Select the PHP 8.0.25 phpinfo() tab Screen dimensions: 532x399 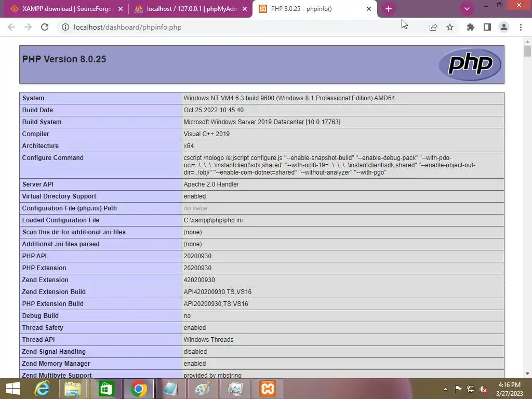(314, 9)
